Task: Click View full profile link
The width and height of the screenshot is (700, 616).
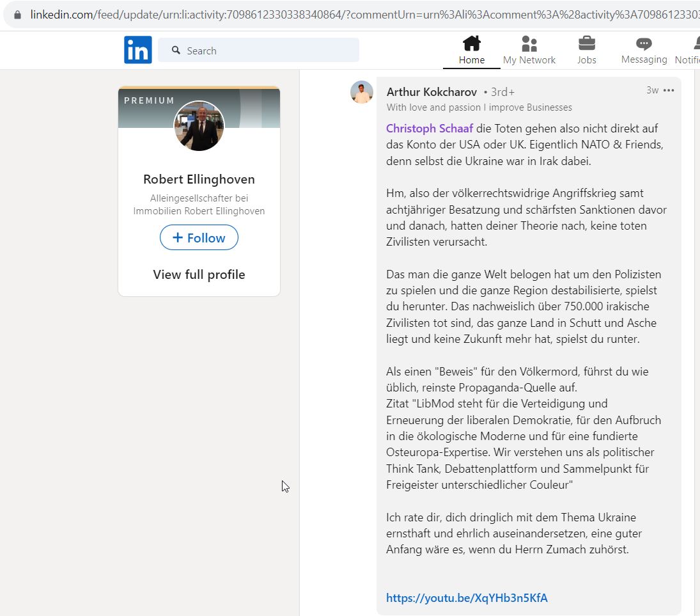Action: tap(199, 274)
